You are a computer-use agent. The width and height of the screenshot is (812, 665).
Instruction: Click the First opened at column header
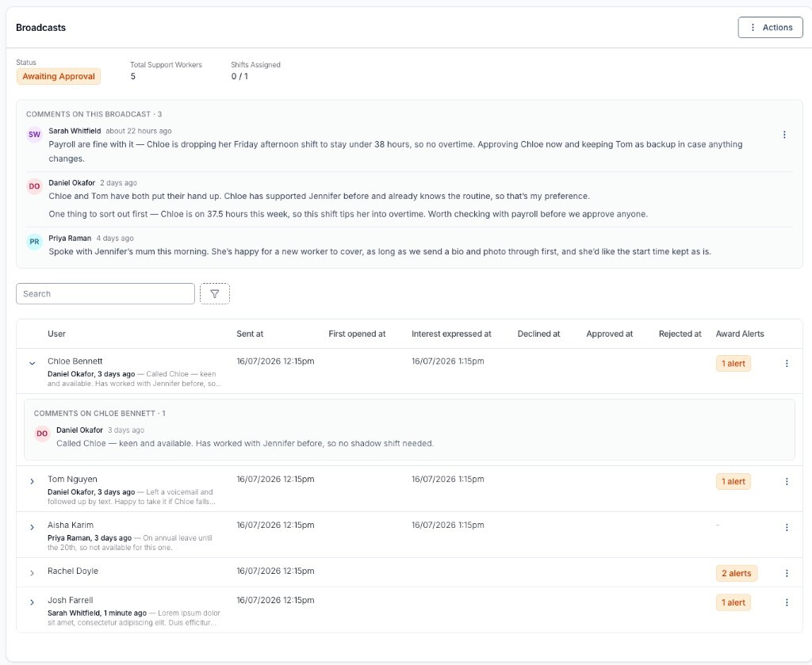click(357, 334)
